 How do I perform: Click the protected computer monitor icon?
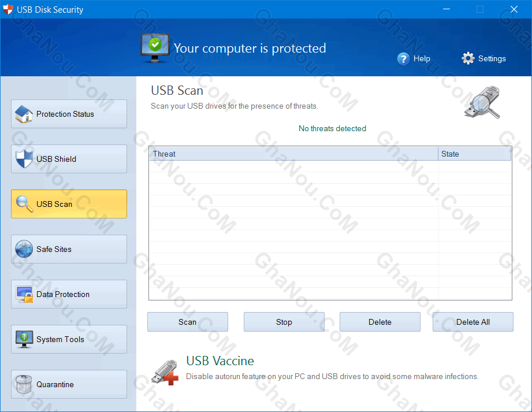(155, 48)
